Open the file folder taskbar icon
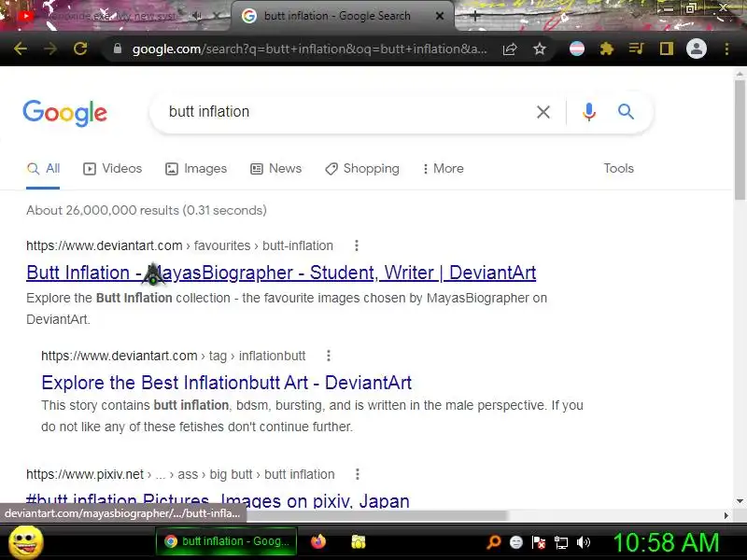This screenshot has width=747, height=560. pos(359,541)
